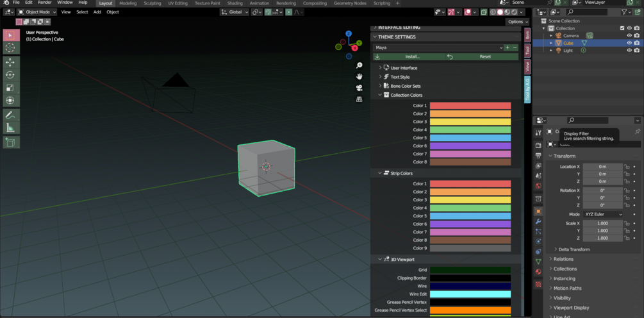Open the XYZ Euler rotation mode dropdown
This screenshot has width=644, height=318.
point(603,215)
